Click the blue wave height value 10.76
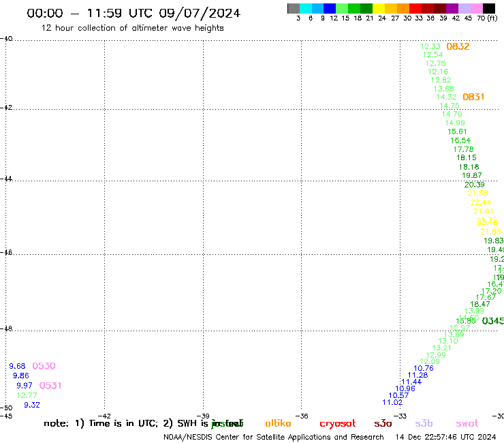 pos(424,368)
